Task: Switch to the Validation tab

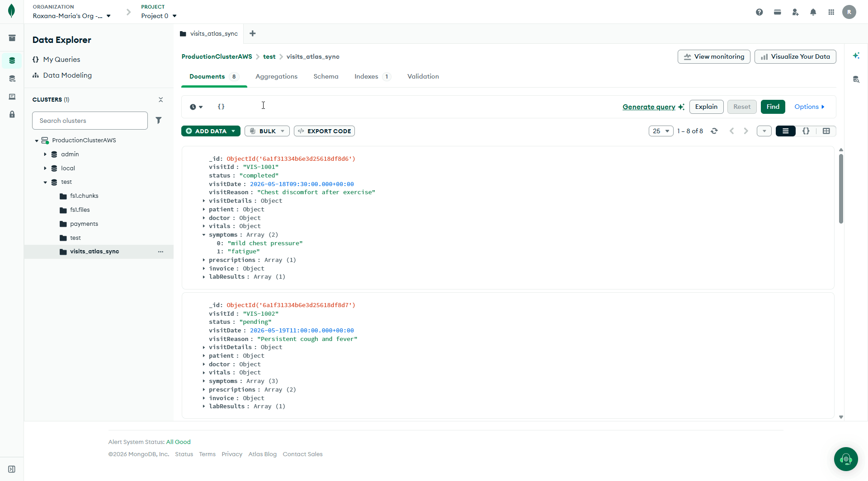Action: click(x=423, y=76)
